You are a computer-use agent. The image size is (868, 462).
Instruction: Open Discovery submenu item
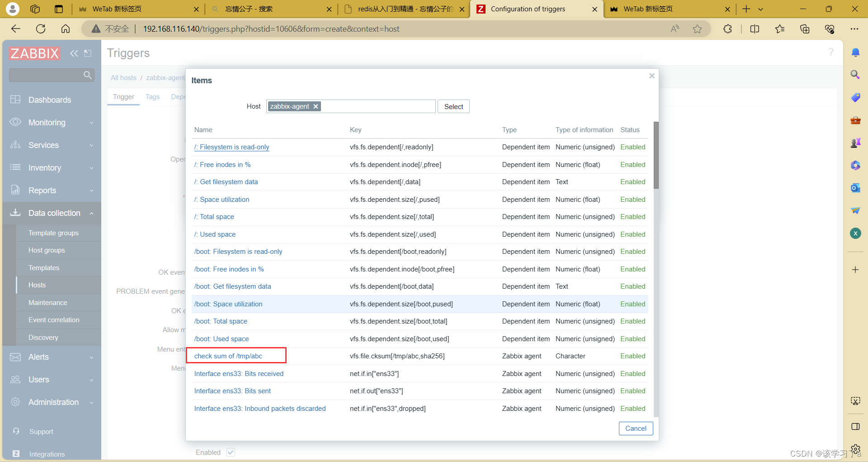pyautogui.click(x=43, y=338)
